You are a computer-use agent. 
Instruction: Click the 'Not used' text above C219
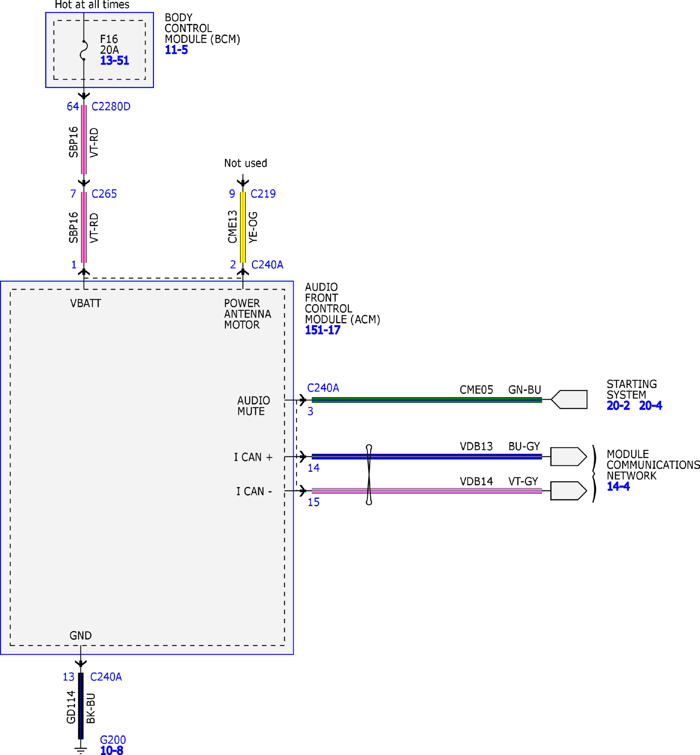pyautogui.click(x=245, y=163)
